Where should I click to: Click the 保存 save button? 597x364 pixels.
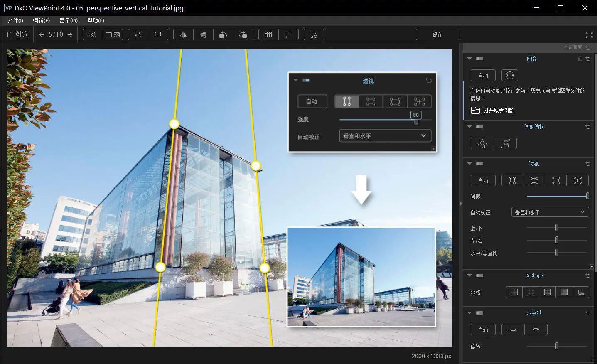coord(437,34)
